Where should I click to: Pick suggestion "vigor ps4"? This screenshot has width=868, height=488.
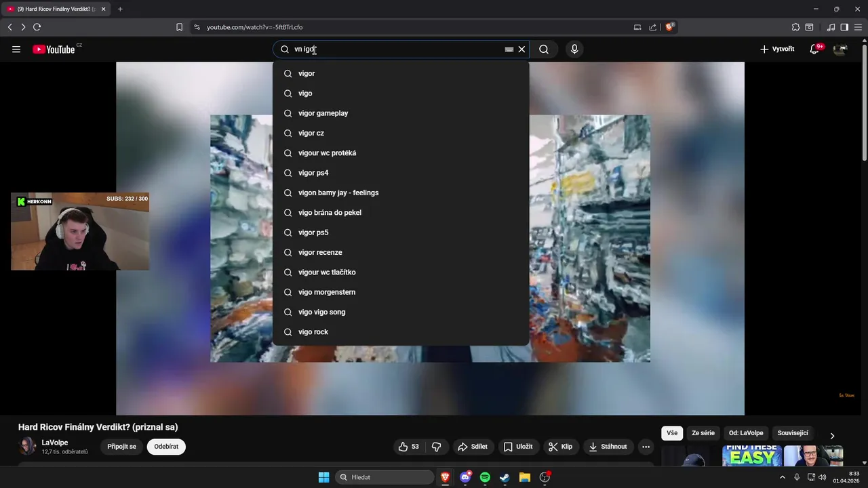(x=401, y=173)
